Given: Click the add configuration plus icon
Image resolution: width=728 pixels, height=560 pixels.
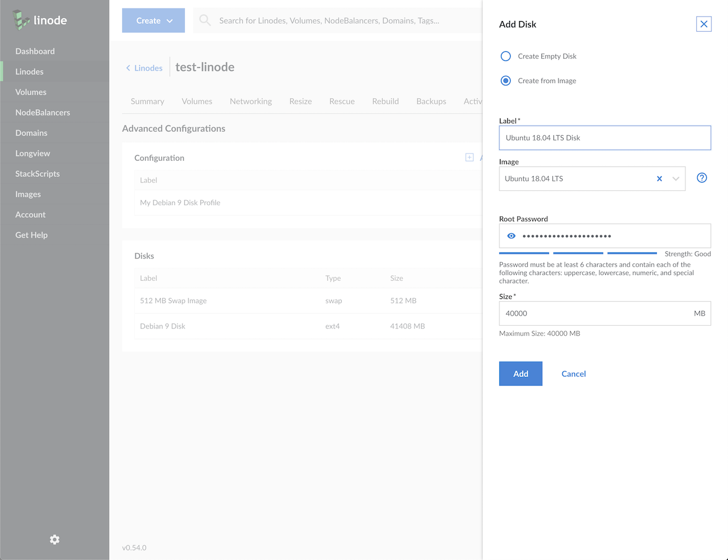Looking at the screenshot, I should click(x=469, y=157).
